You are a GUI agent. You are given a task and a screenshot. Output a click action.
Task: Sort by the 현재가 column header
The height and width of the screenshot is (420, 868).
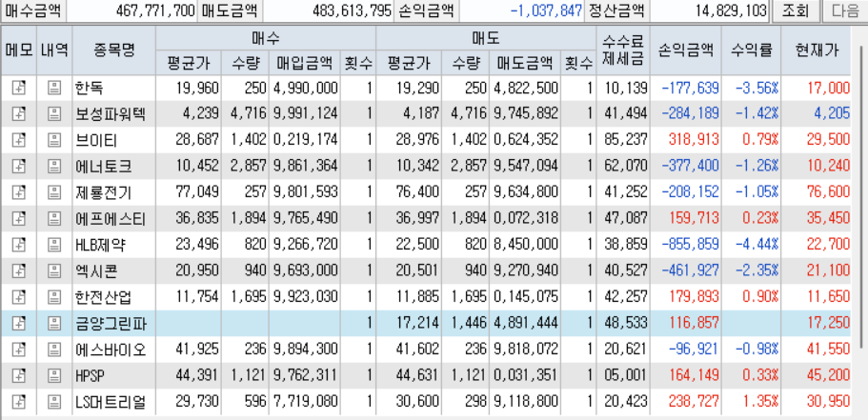(816, 50)
